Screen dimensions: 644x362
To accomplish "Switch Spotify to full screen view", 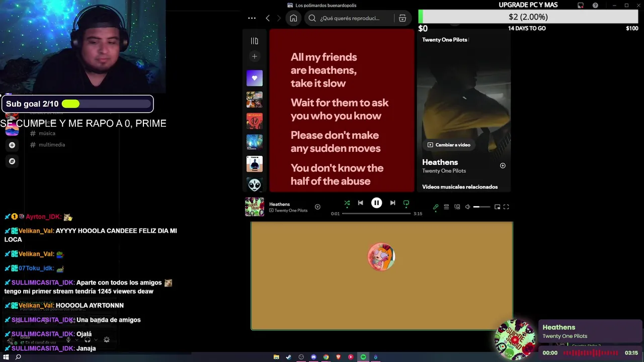I will [x=506, y=207].
